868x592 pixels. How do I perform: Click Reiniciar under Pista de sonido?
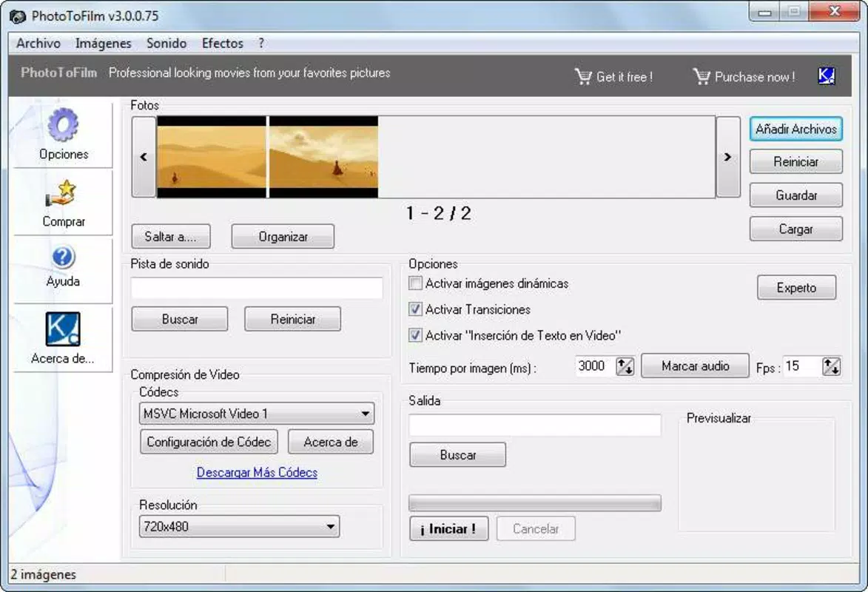[x=293, y=319]
